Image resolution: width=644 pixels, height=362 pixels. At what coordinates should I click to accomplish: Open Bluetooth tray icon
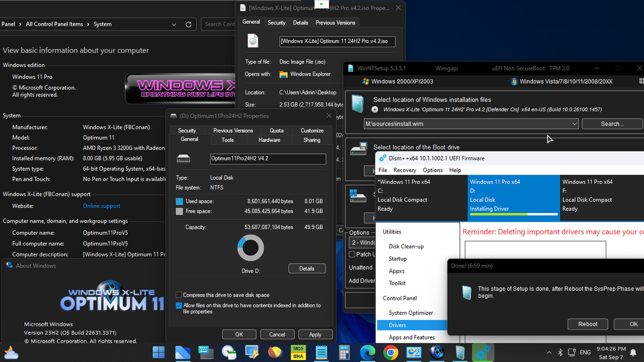coord(560,352)
